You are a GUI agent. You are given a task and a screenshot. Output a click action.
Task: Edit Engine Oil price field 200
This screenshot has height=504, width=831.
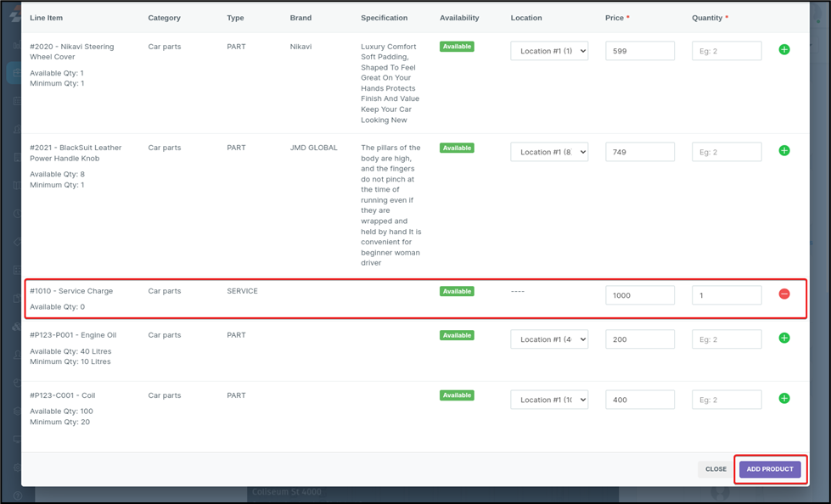[x=640, y=339]
